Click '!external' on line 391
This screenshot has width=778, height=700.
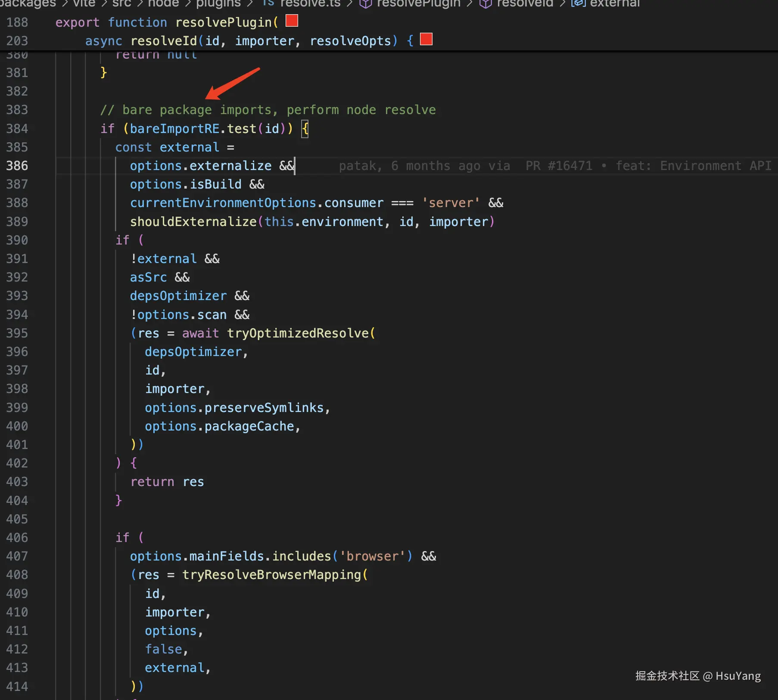click(163, 259)
